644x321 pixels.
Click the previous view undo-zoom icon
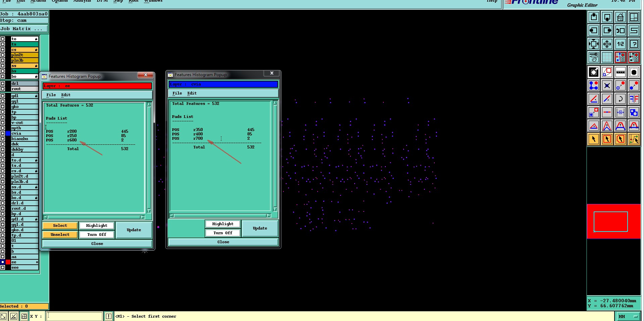click(621, 30)
